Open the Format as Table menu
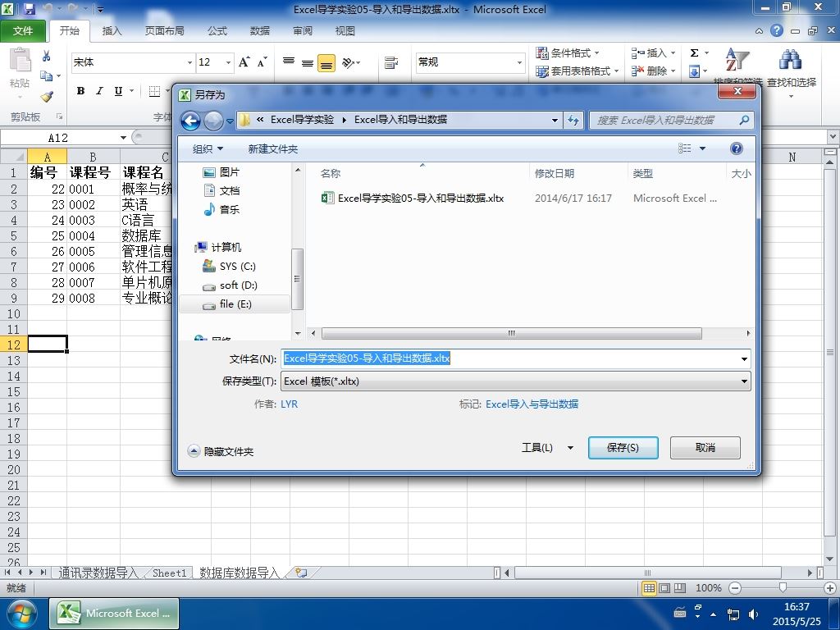The height and width of the screenshot is (630, 840). [x=577, y=71]
